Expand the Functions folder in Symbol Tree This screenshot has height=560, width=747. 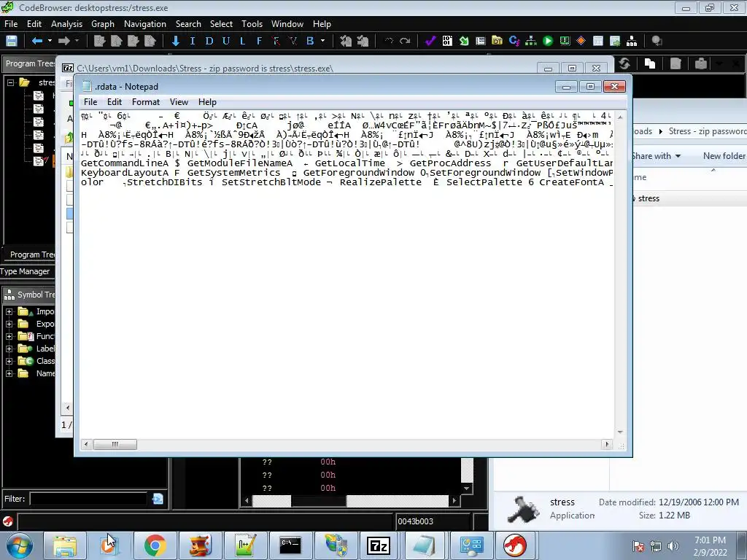[x=9, y=337]
